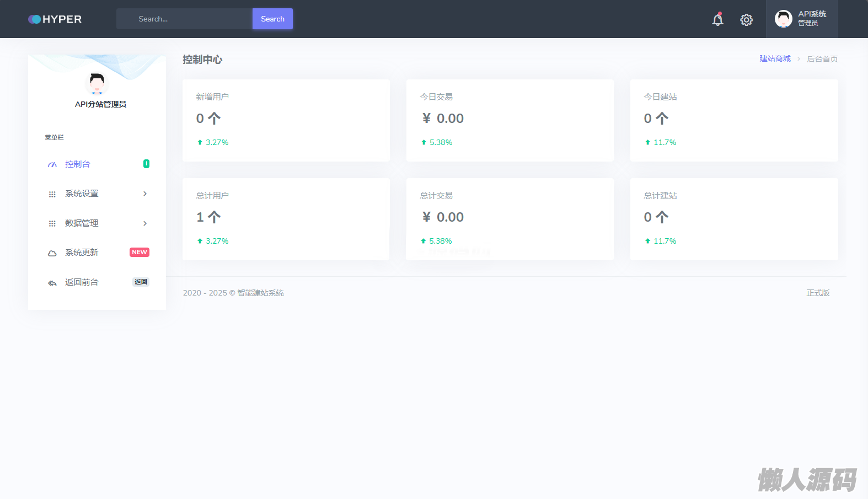Click the reply arrow icon beside 返回前台
This screenshot has height=499, width=868.
click(x=52, y=283)
